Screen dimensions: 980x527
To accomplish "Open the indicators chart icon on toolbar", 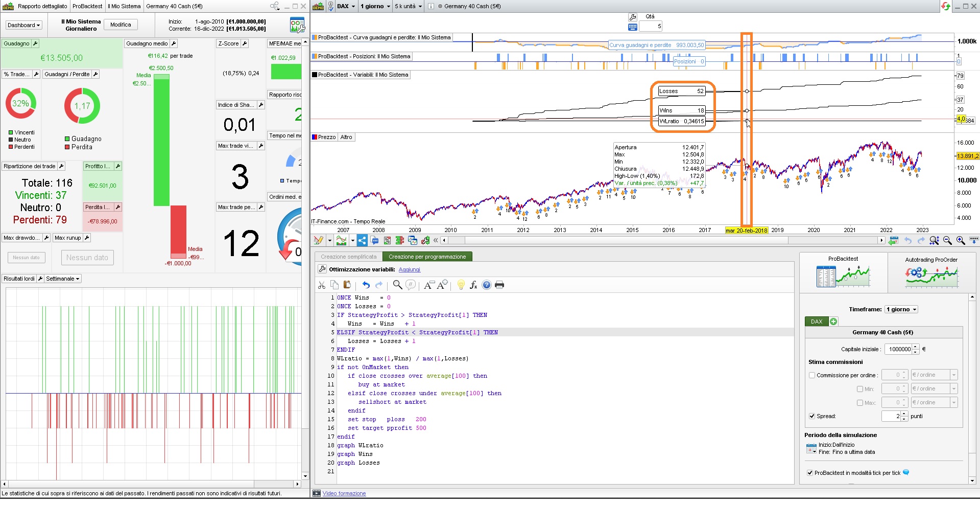I will click(342, 240).
